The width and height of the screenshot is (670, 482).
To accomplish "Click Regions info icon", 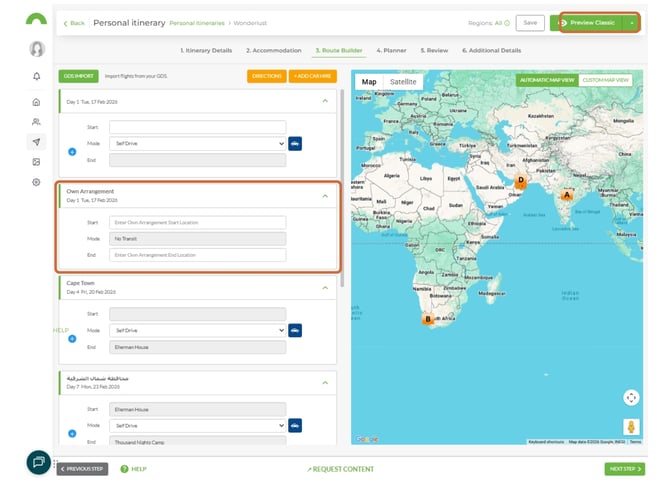I will pos(507,23).
